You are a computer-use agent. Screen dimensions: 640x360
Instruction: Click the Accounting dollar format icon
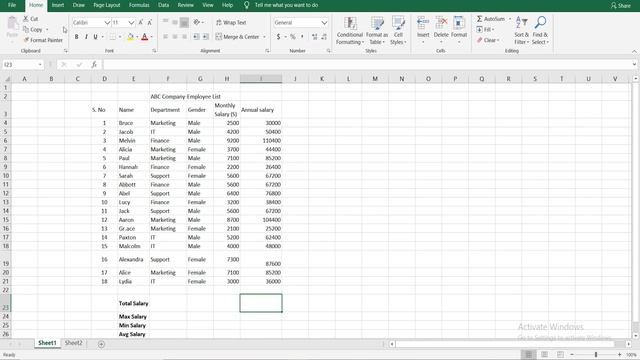278,37
